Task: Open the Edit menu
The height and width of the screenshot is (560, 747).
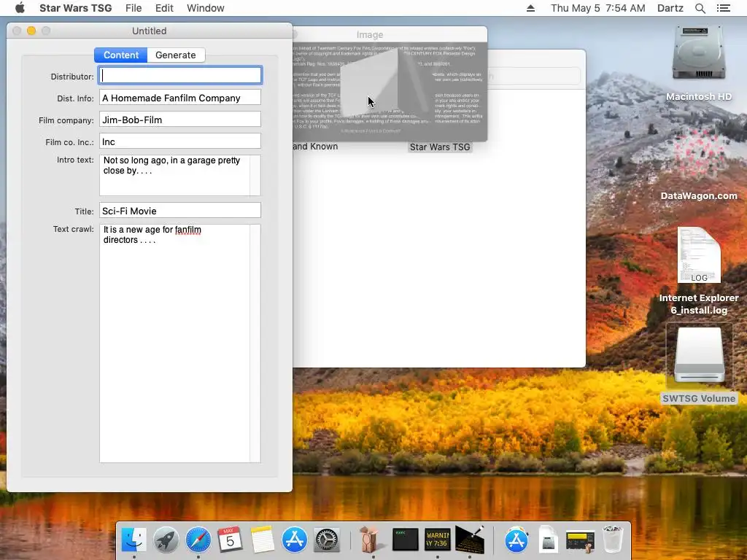Action: (164, 8)
